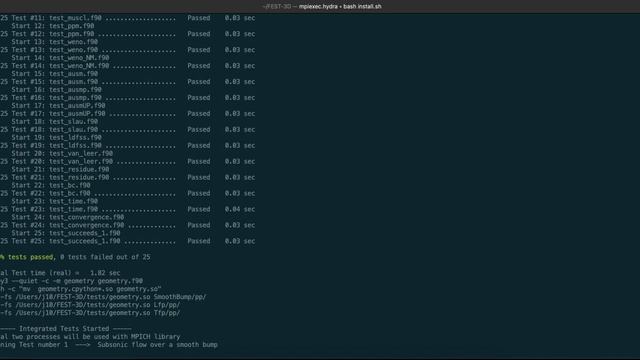This screenshot has height=360, width=640.
Task: Click '0 tests failed out of 25'
Action: coord(105,257)
